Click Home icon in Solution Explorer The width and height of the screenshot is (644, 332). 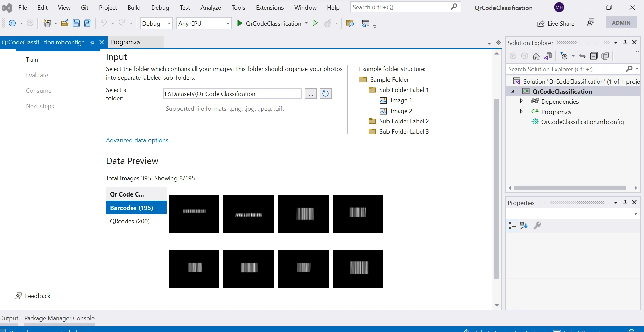[536, 56]
